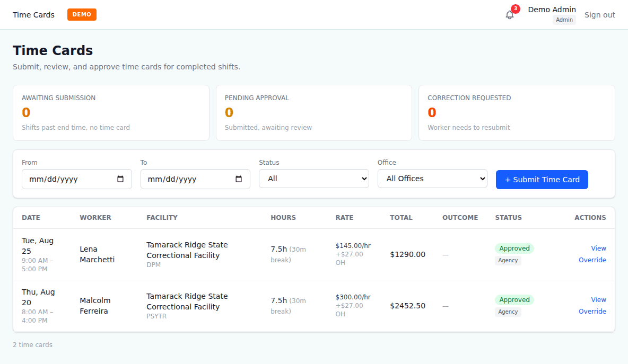Click the Demo Admin user name

552,10
